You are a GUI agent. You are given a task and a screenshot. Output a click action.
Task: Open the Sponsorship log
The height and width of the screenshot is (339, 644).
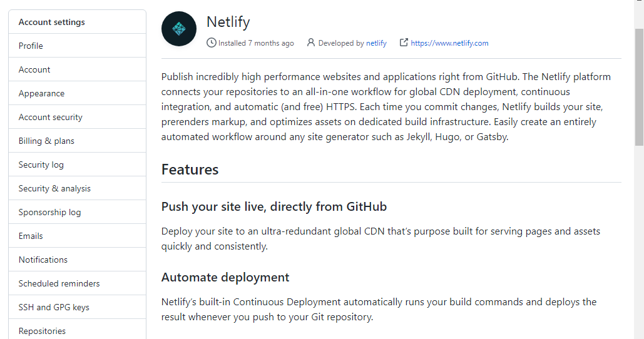tap(77, 212)
